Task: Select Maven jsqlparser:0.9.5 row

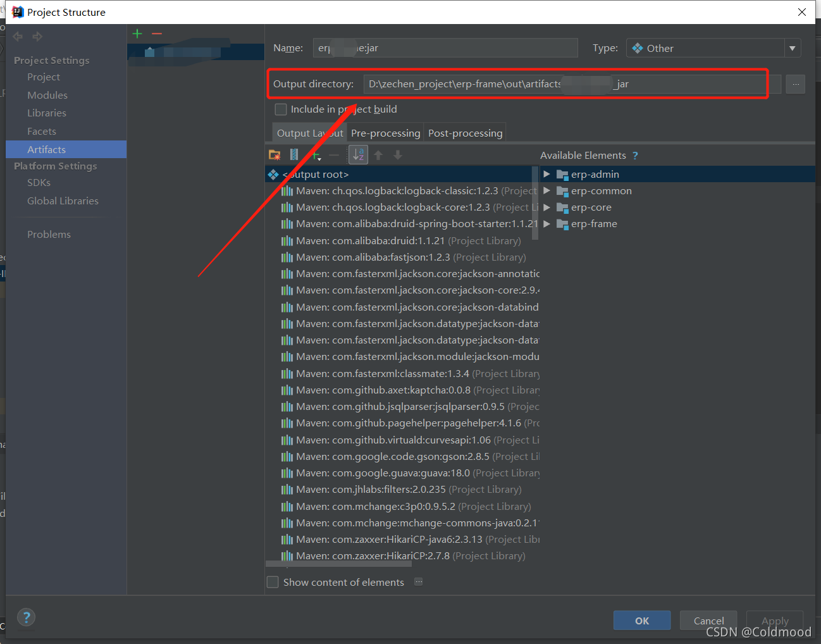Action: (x=402, y=407)
